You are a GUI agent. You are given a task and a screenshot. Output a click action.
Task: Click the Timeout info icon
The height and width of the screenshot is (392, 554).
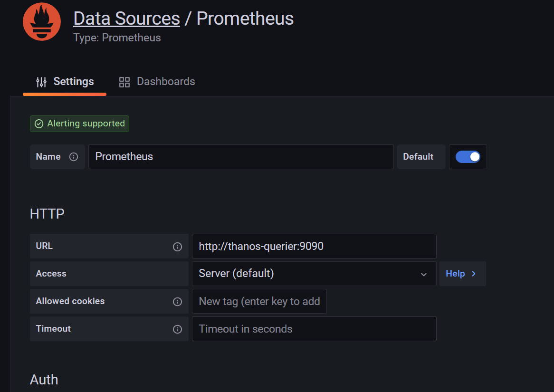(x=177, y=329)
